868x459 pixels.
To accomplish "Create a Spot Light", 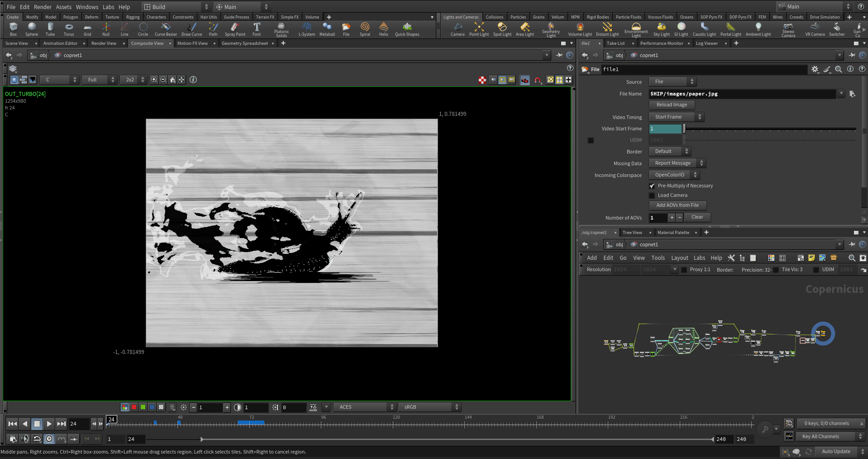I will [x=502, y=29].
